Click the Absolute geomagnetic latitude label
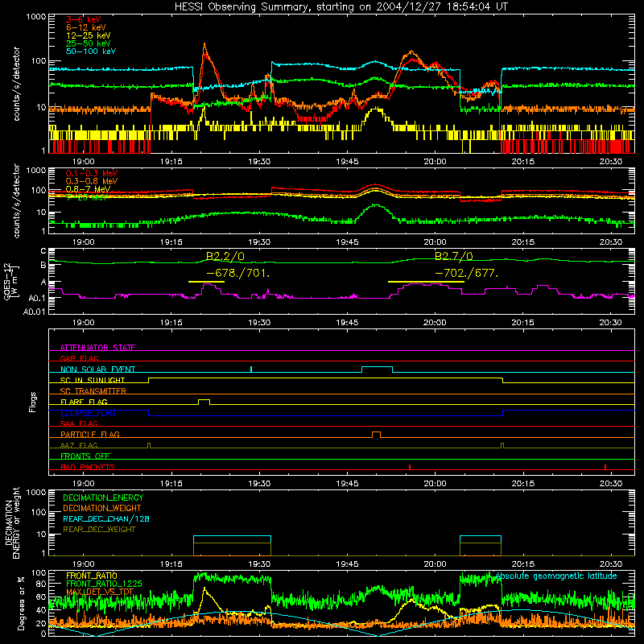This screenshot has width=644, height=644. click(x=556, y=576)
